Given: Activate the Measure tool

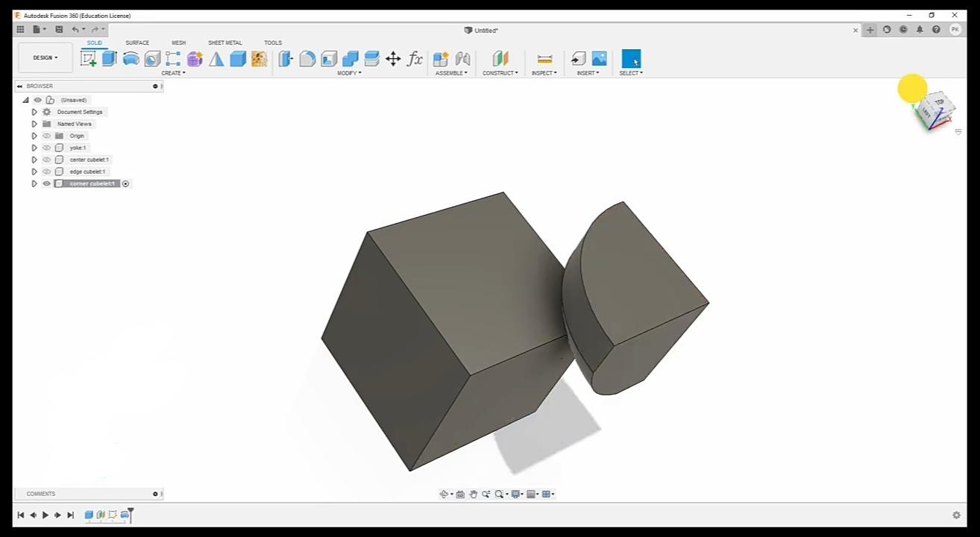Looking at the screenshot, I should click(544, 59).
